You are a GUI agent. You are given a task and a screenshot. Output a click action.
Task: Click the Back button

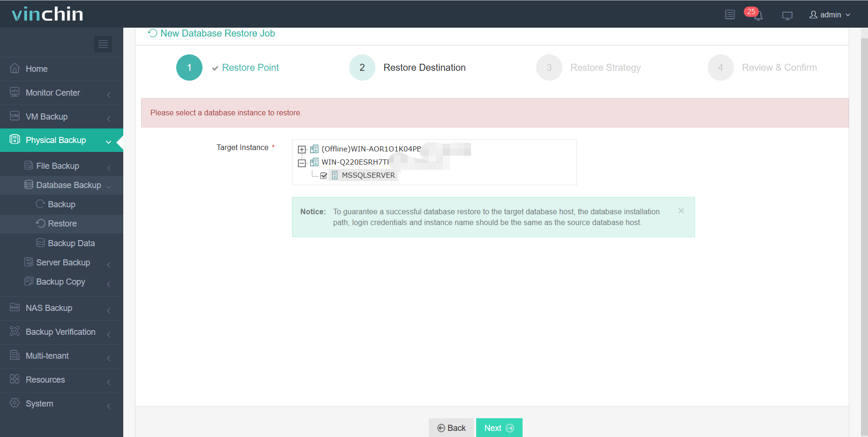point(451,428)
